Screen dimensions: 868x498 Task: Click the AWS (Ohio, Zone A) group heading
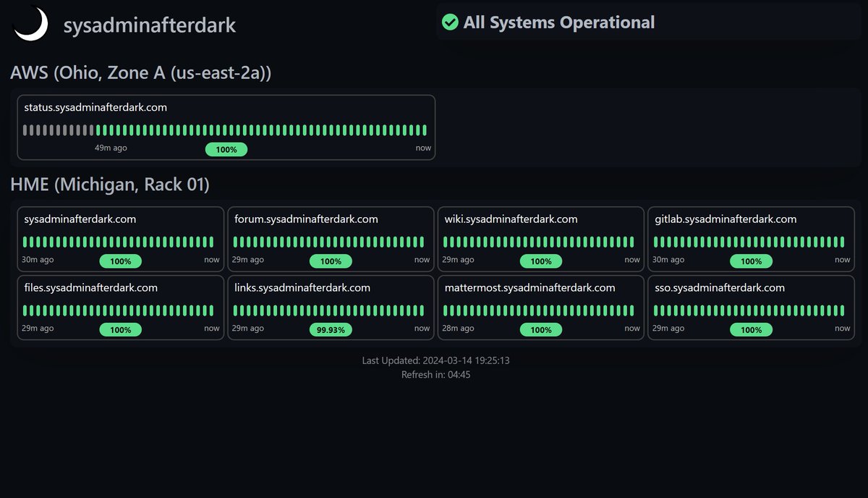(141, 73)
